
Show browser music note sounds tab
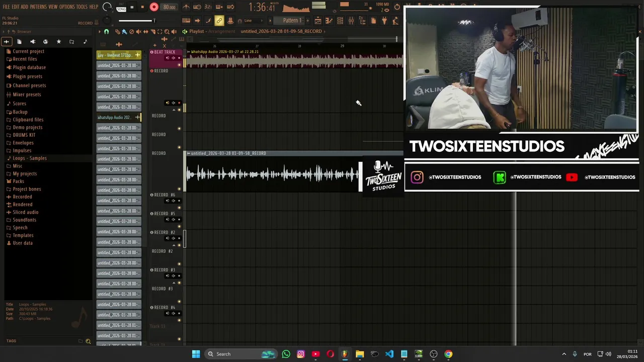(85, 42)
